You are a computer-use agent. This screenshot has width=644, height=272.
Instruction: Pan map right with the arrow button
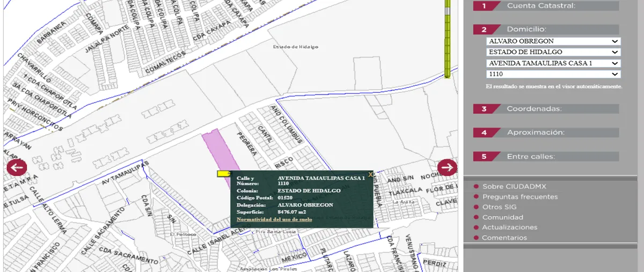click(x=447, y=167)
